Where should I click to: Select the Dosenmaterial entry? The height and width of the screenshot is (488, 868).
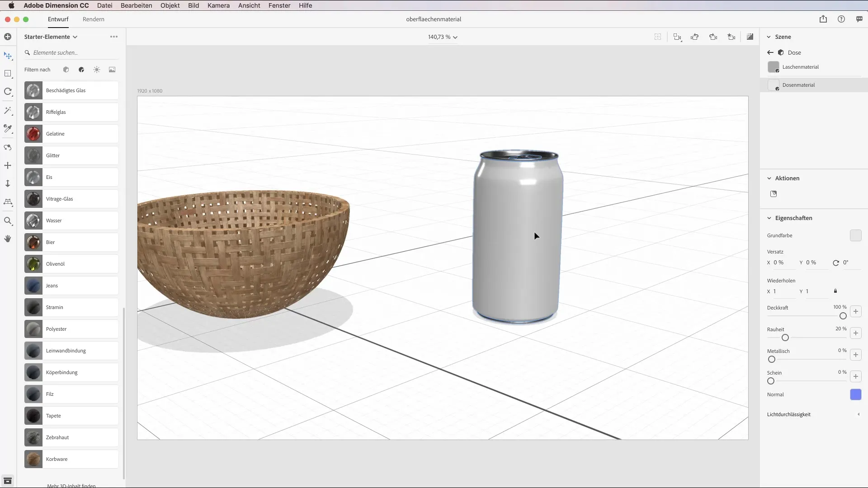(814, 85)
